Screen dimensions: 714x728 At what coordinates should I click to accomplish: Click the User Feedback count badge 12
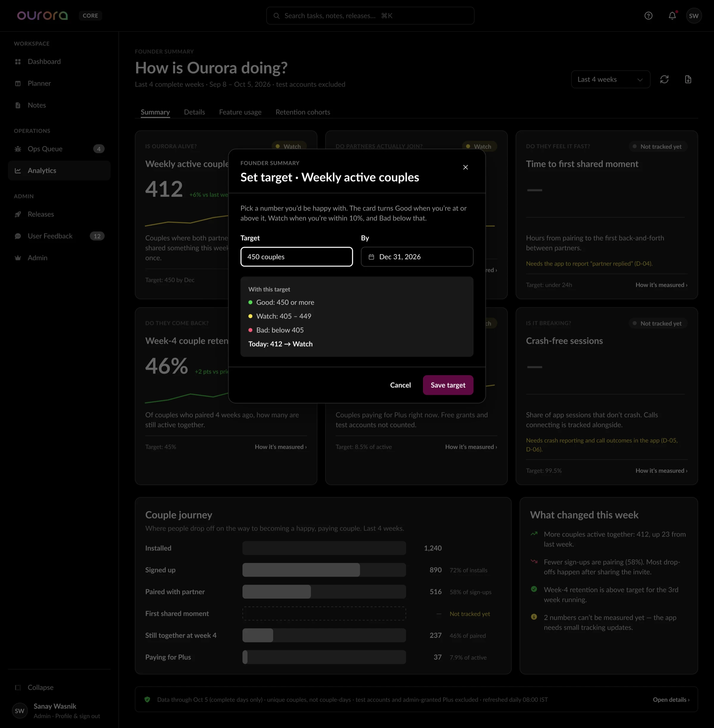[x=97, y=236]
